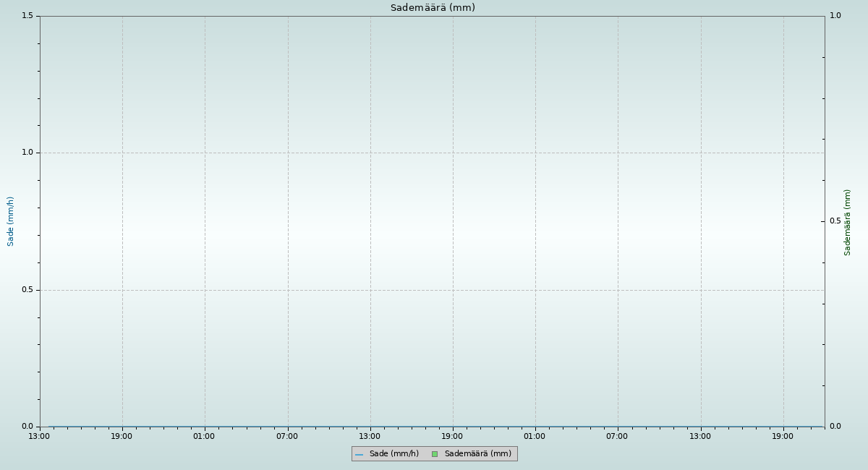
Task: Click the last 07:00 time axis label
Action: [x=617, y=436]
